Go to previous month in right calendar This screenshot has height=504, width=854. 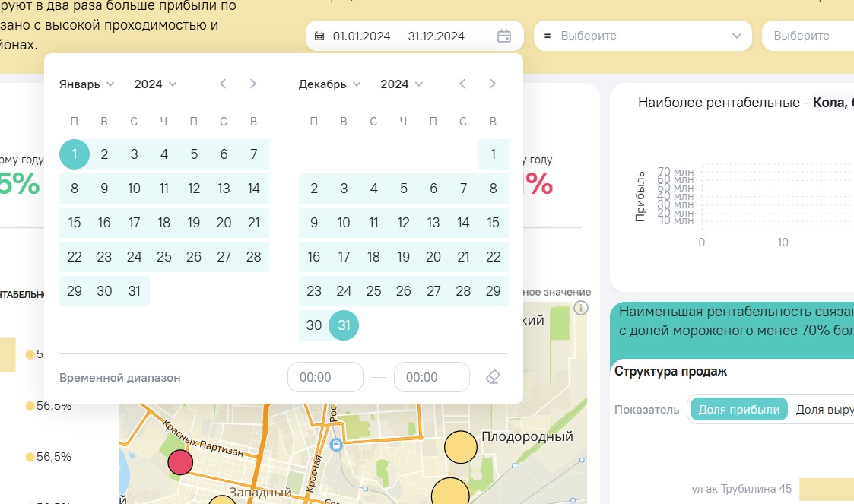462,84
